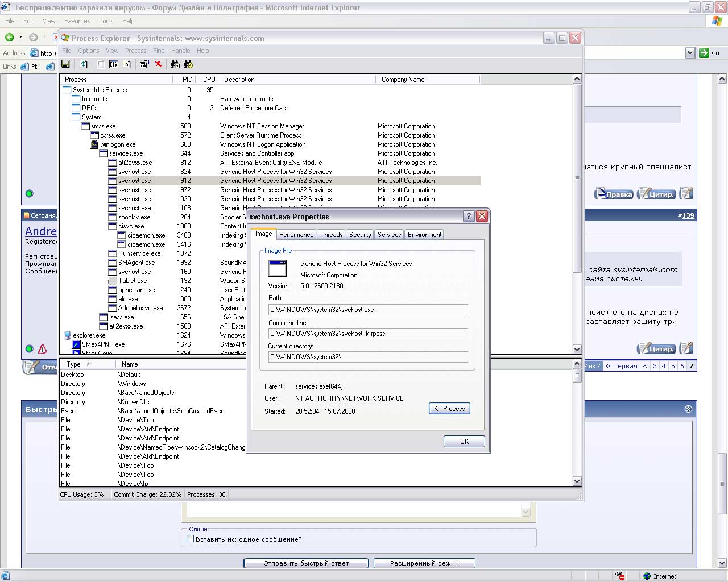Toggle the Show Process Tree toolbar icon

point(100,64)
